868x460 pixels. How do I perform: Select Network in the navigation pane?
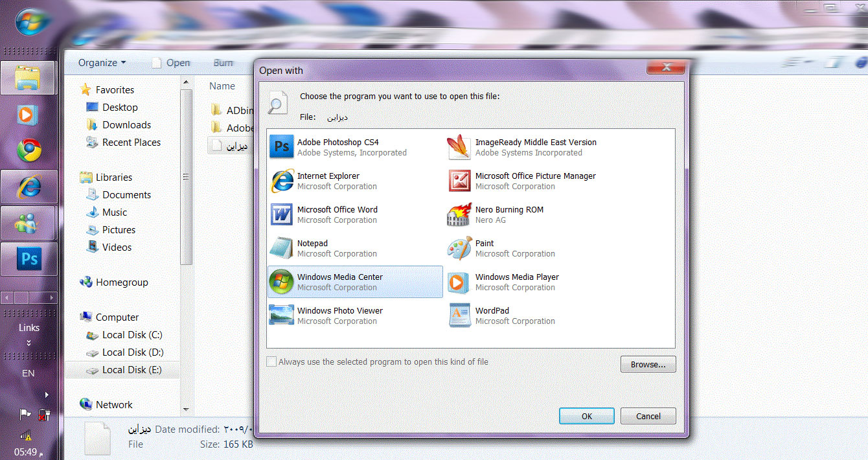pyautogui.click(x=106, y=405)
